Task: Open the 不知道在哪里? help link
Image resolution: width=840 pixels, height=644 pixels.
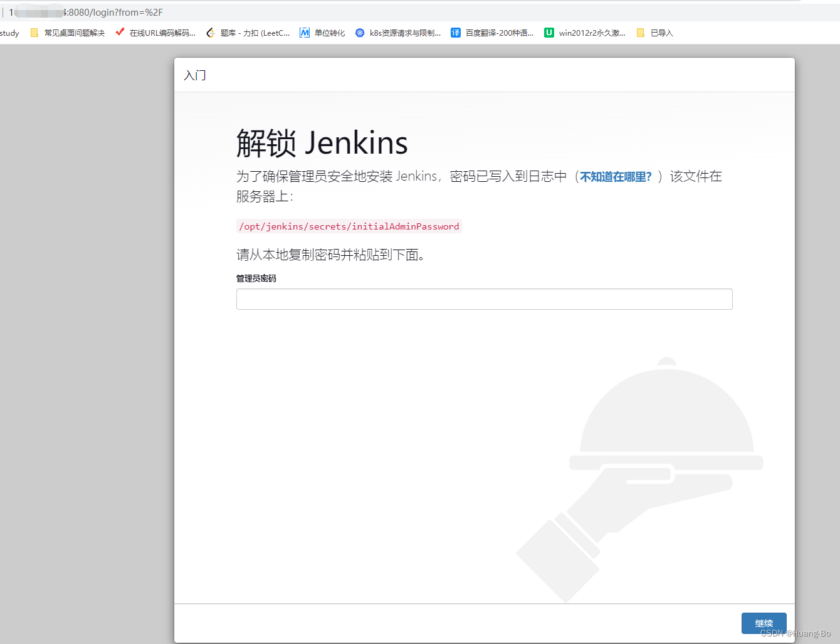Action: pyautogui.click(x=616, y=177)
